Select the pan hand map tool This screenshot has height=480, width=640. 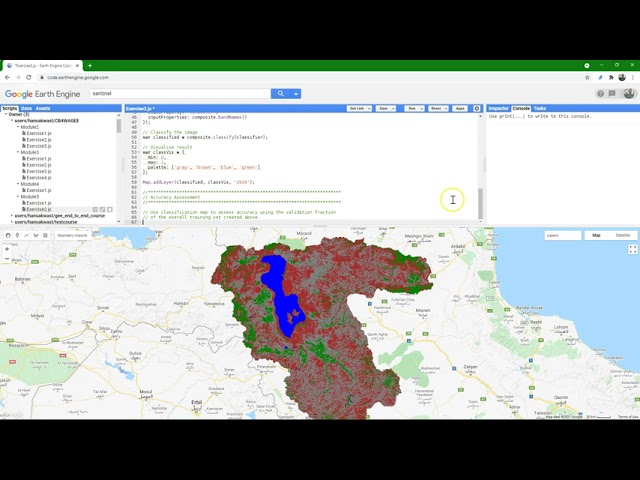pos(8,236)
